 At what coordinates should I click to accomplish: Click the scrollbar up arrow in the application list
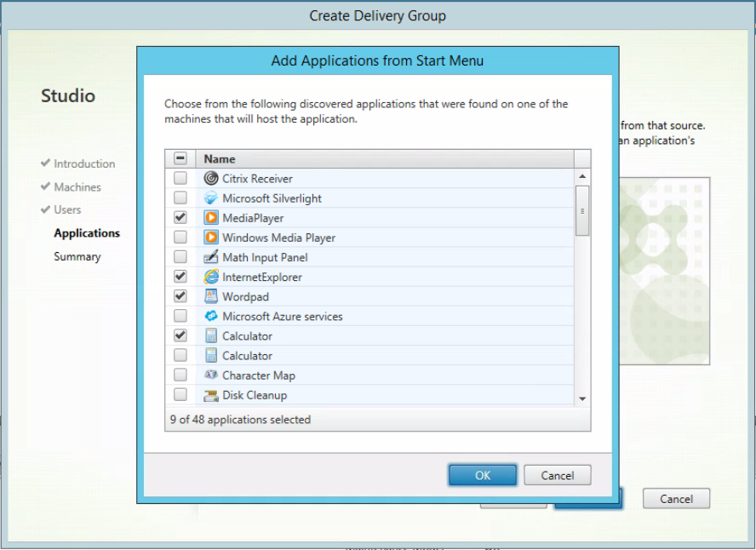(582, 176)
